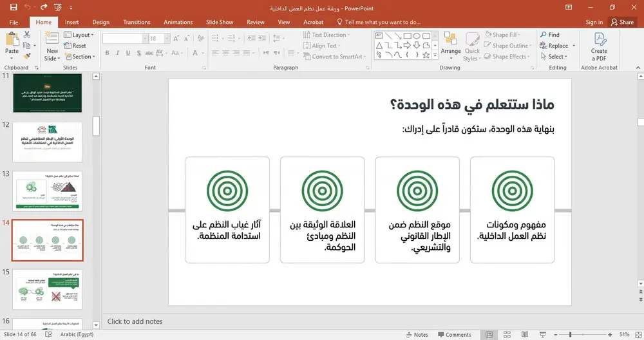This screenshot has height=340, width=644.
Task: Click the Sign in link
Action: pyautogui.click(x=594, y=22)
